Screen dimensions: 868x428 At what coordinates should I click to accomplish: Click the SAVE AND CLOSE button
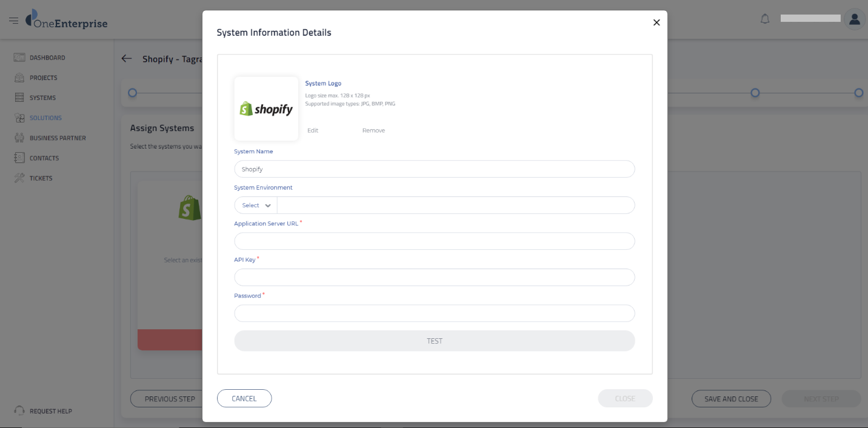pyautogui.click(x=731, y=398)
